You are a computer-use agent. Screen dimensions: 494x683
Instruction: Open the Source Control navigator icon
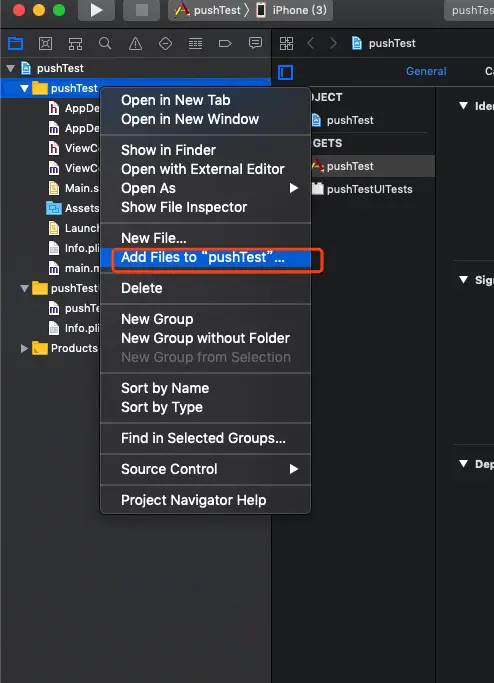45,43
